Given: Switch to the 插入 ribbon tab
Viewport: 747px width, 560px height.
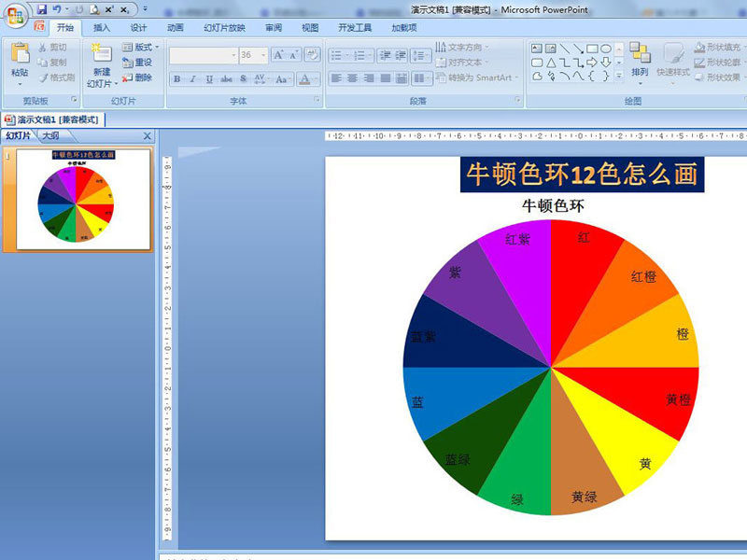Looking at the screenshot, I should (101, 28).
